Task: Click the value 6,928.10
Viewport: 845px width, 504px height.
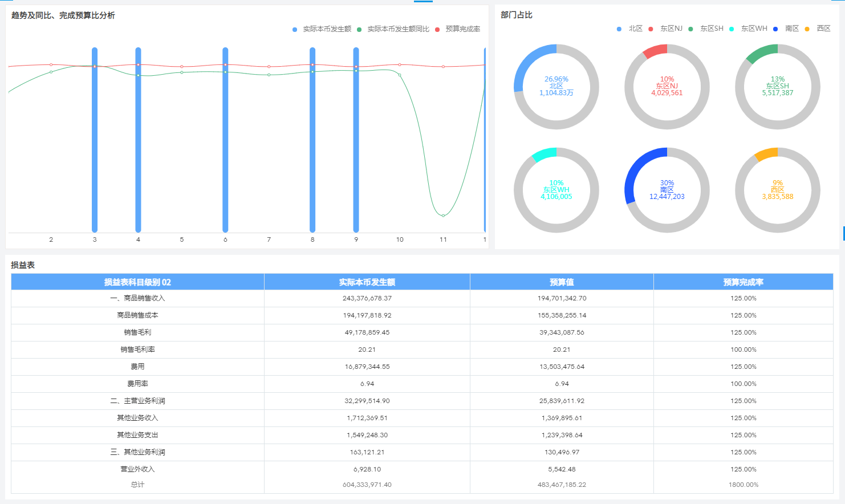Action: (367, 469)
